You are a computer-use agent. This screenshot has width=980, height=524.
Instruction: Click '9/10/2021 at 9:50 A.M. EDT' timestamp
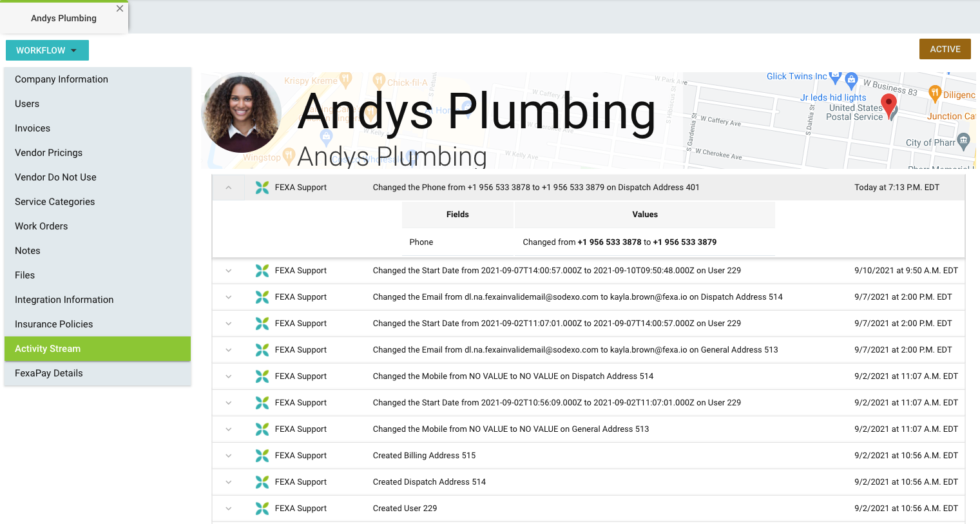pos(906,271)
